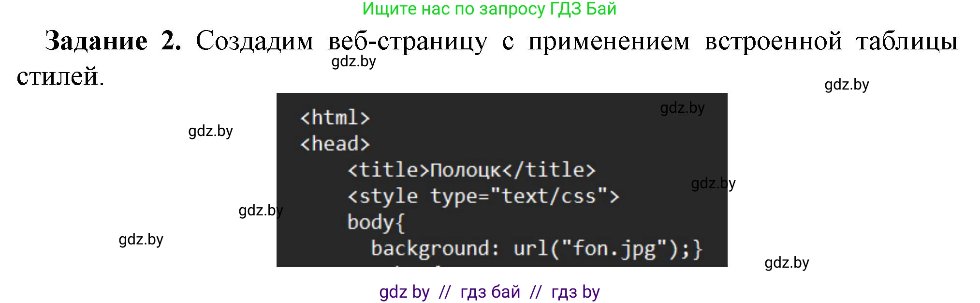Viewport: 980px width, 303px height.
Task: Click the code line '<style type="text/css">'
Action: pos(483,196)
